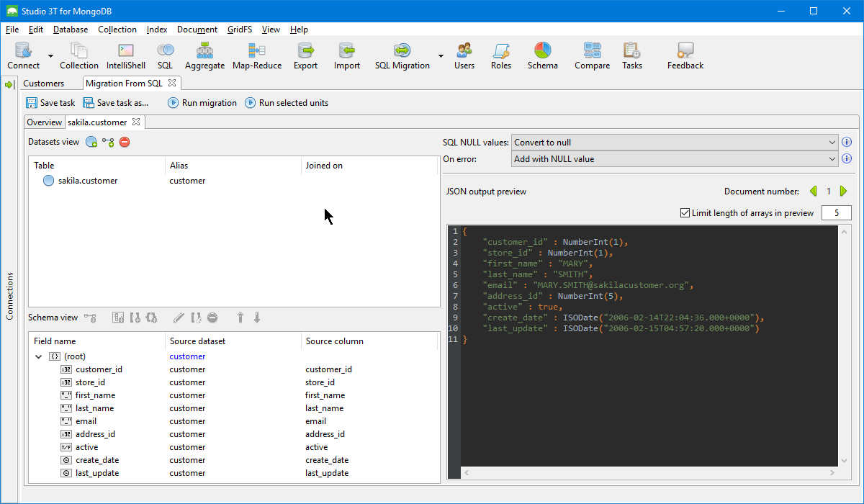This screenshot has width=864, height=504.
Task: Select the last_update field row
Action: (x=234, y=473)
